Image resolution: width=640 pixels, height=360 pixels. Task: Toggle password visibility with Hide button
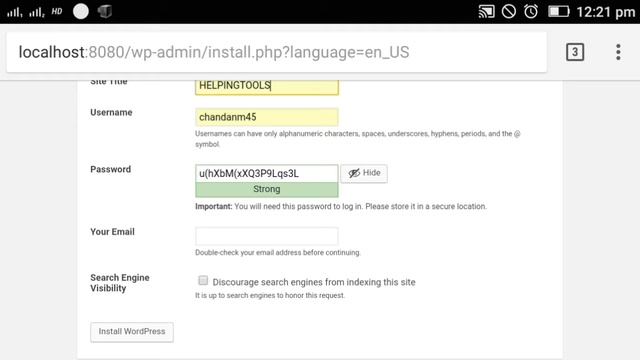[364, 173]
